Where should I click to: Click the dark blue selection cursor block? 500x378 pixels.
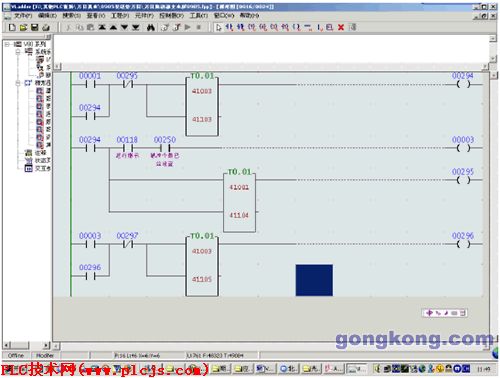pyautogui.click(x=314, y=280)
